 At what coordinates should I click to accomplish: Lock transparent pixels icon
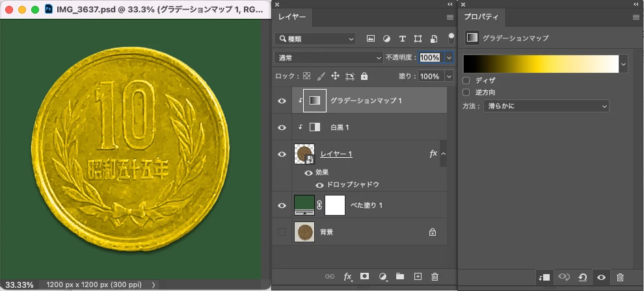307,76
